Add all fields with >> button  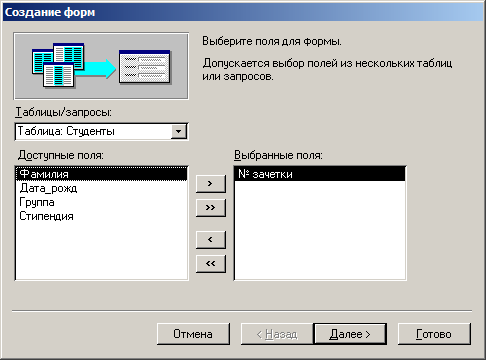pos(211,208)
